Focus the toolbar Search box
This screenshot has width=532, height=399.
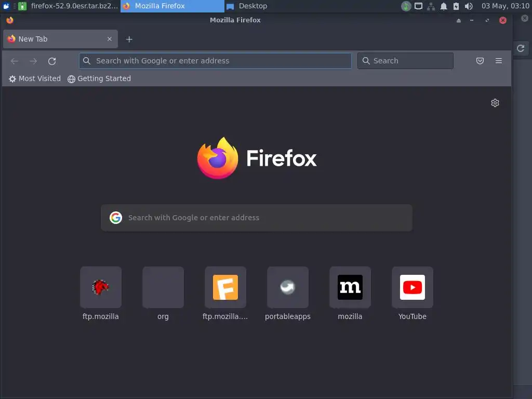click(x=405, y=61)
